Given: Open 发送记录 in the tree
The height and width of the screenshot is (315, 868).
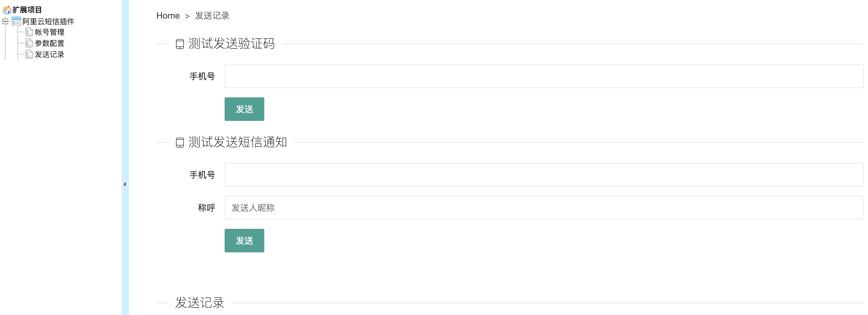Looking at the screenshot, I should tap(50, 54).
